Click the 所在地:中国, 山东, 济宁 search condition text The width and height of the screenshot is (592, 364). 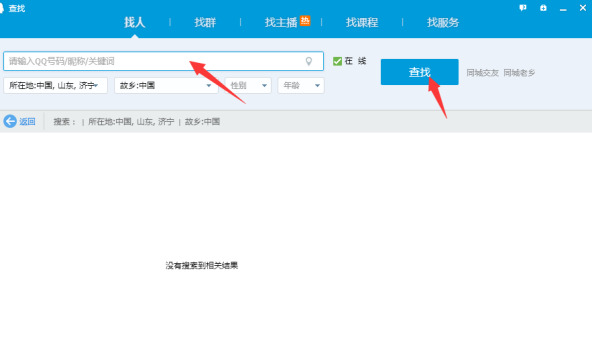click(131, 122)
